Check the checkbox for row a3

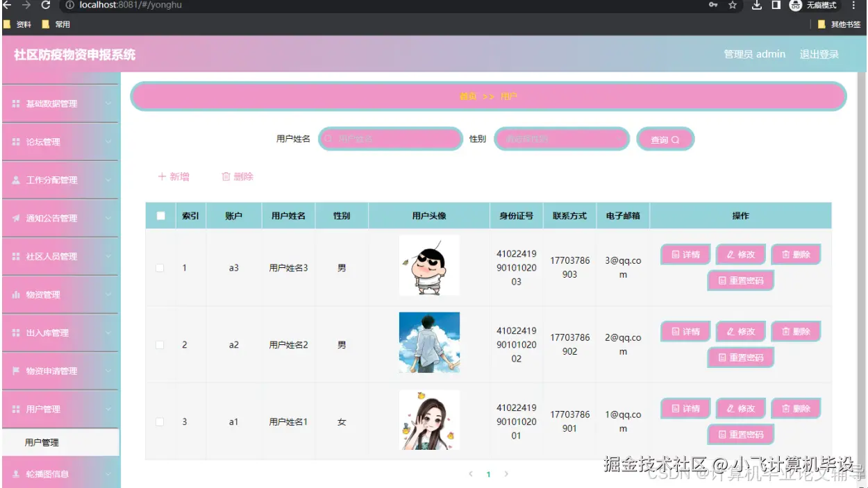160,268
